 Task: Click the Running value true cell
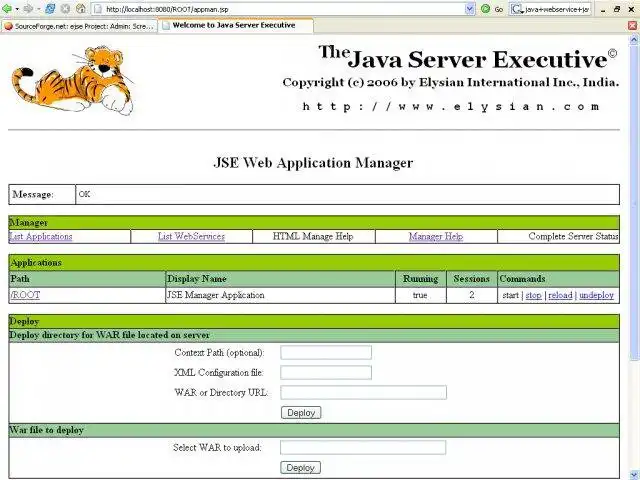click(421, 295)
